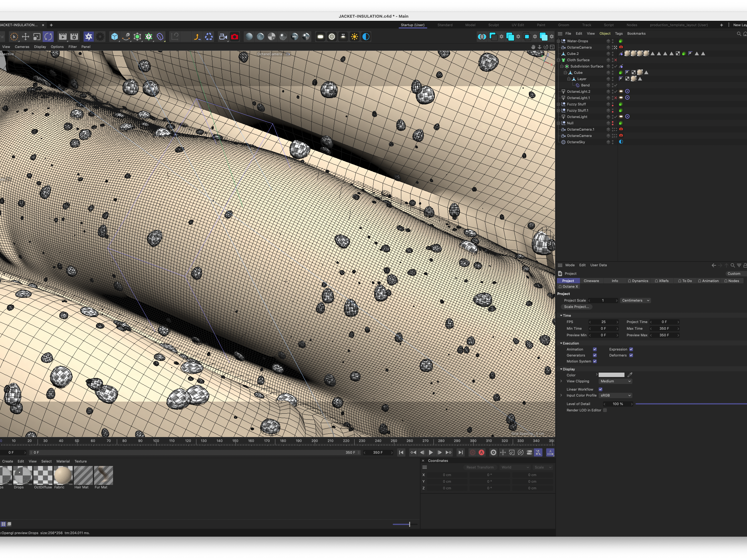This screenshot has height=560, width=747.
Task: Open the Centimeters unit dropdown
Action: pyautogui.click(x=635, y=300)
